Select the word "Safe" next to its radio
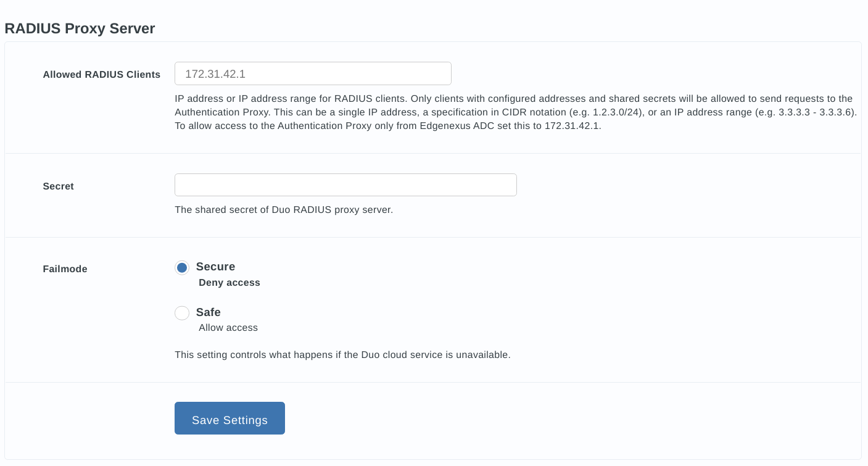This screenshot has width=868, height=466. [209, 312]
